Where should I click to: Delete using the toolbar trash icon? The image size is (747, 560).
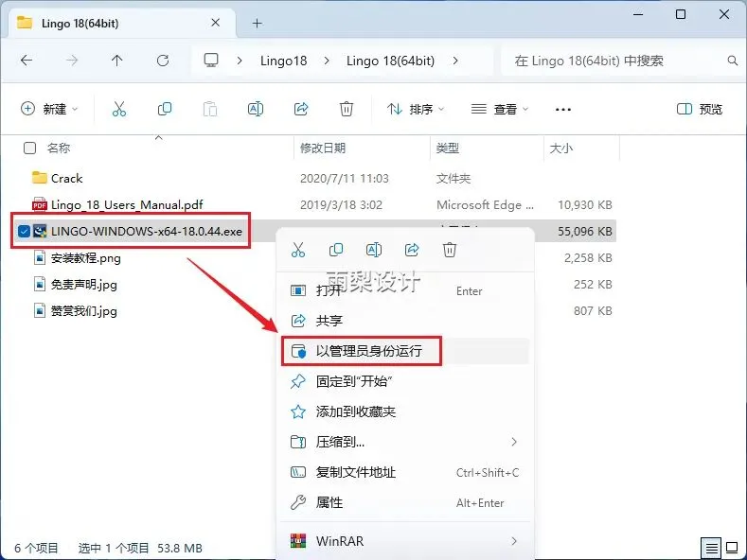coord(347,109)
